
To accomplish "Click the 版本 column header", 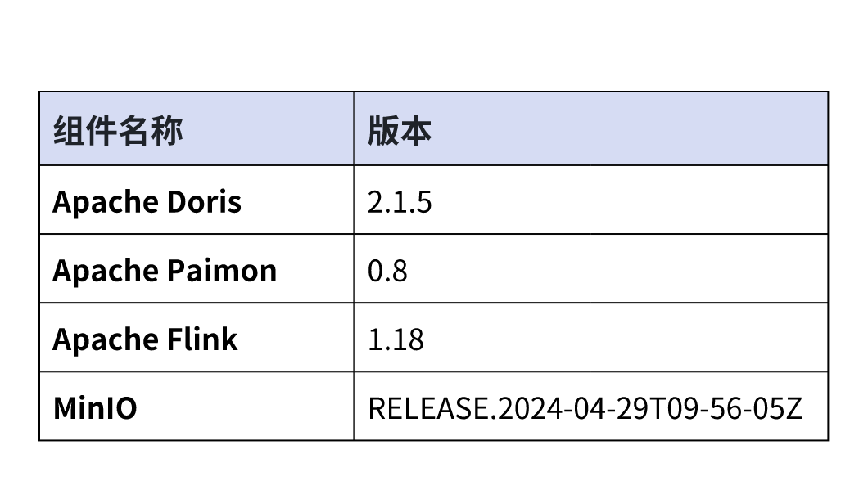I will 400,131.
